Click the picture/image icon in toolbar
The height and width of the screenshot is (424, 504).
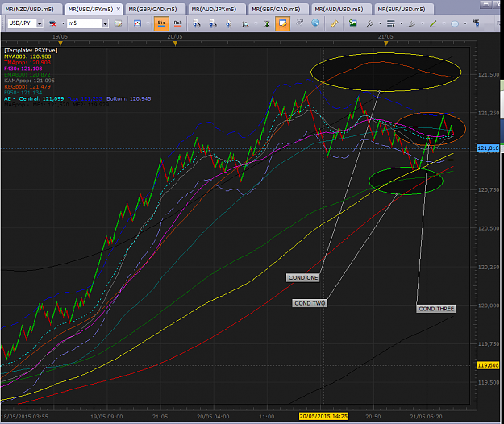click(x=353, y=23)
